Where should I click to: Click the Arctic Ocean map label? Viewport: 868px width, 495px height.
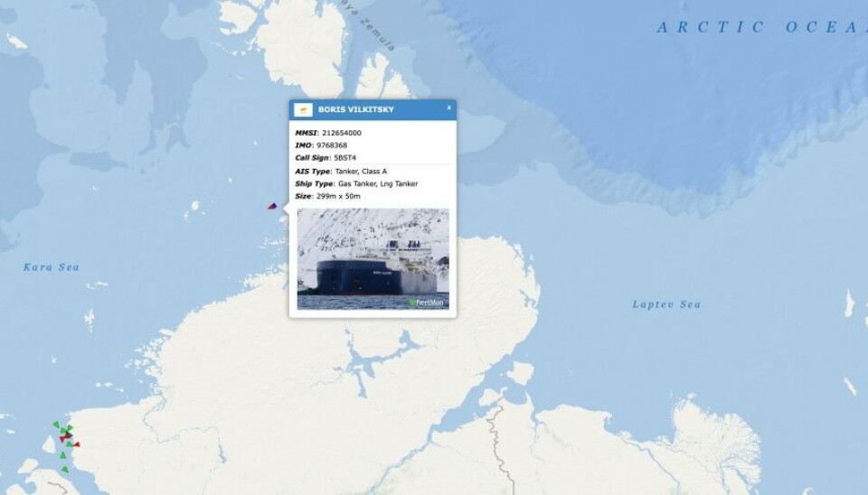click(762, 26)
